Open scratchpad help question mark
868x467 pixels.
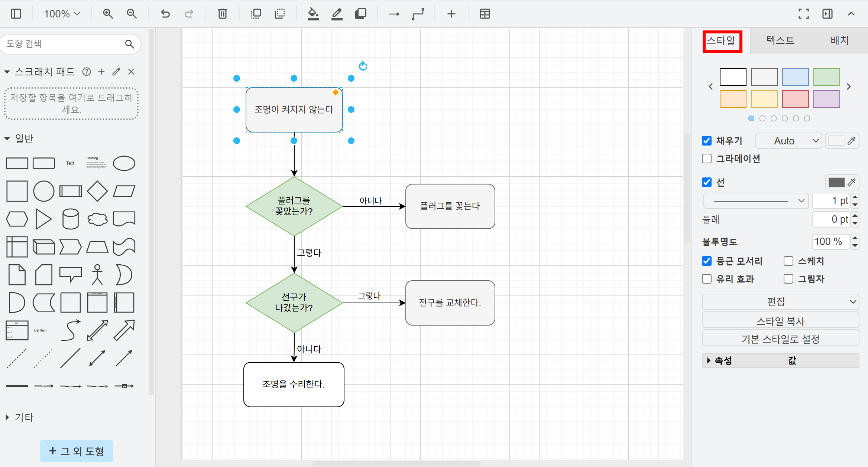coord(87,72)
